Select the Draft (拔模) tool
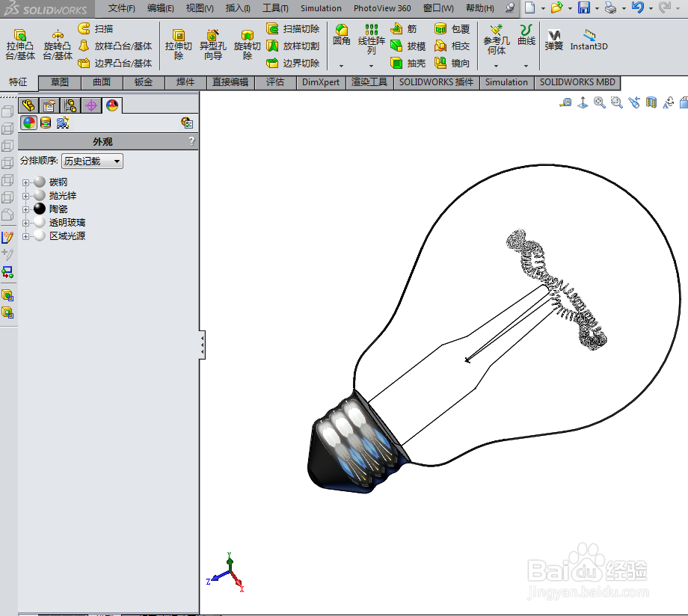Image resolution: width=688 pixels, height=616 pixels. click(x=408, y=46)
